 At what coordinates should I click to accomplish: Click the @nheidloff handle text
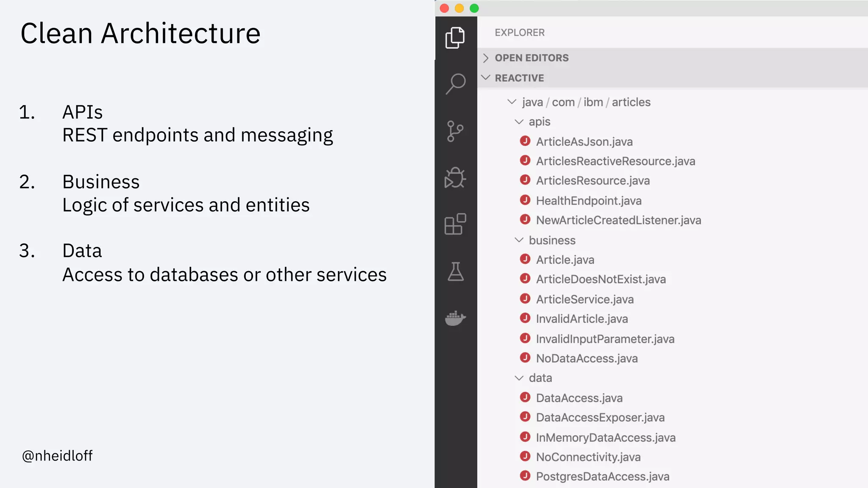pos(57,456)
